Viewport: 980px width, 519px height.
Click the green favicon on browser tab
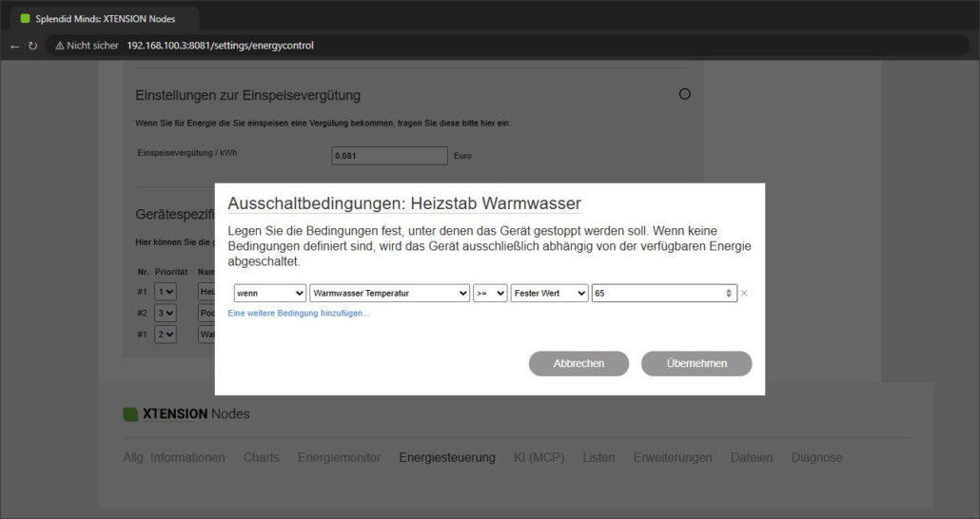[x=25, y=19]
